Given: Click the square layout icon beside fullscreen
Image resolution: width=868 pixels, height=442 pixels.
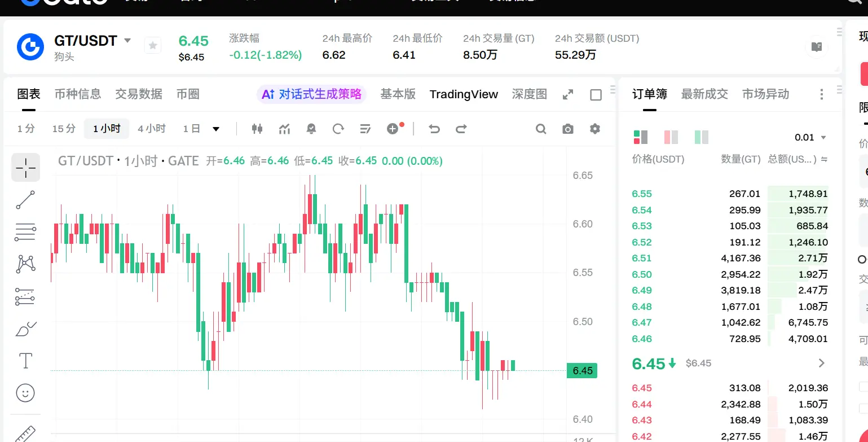Looking at the screenshot, I should 596,95.
